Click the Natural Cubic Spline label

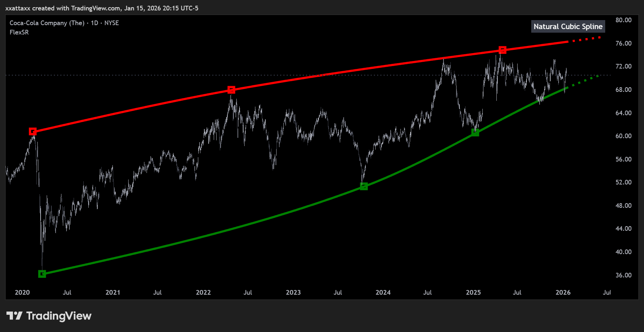568,27
